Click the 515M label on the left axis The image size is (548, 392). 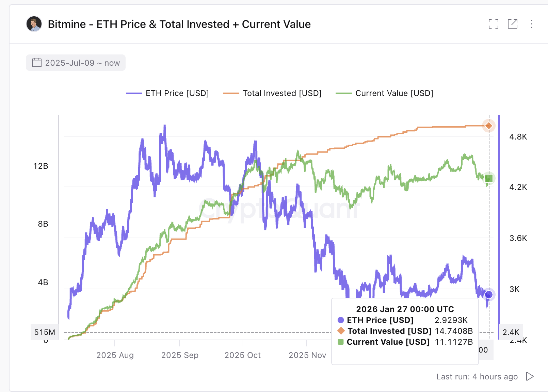[x=44, y=332]
